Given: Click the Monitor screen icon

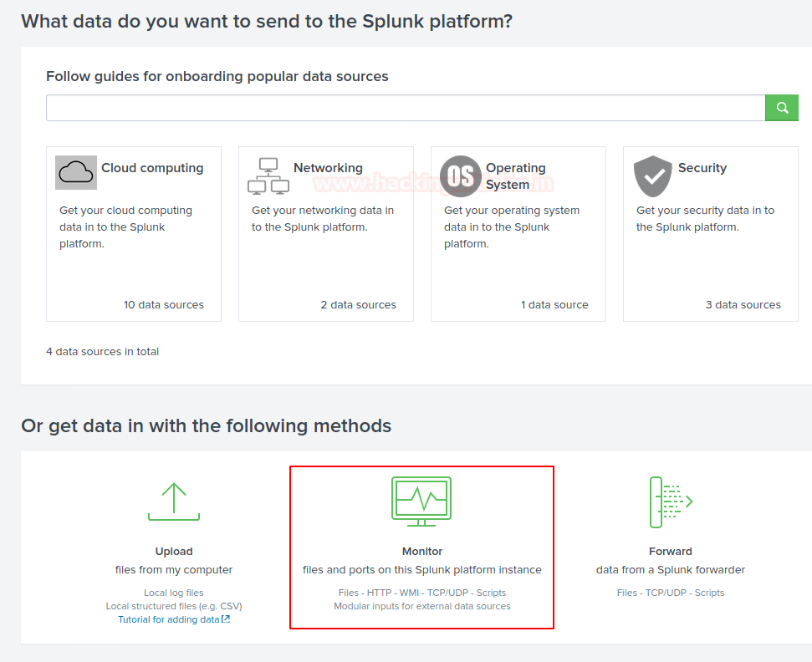Looking at the screenshot, I should (421, 502).
